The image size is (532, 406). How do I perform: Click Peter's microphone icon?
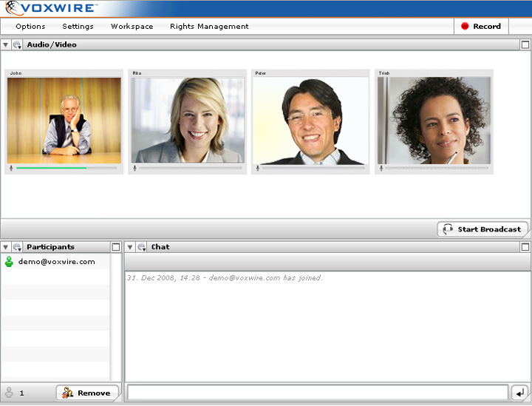[x=258, y=168]
